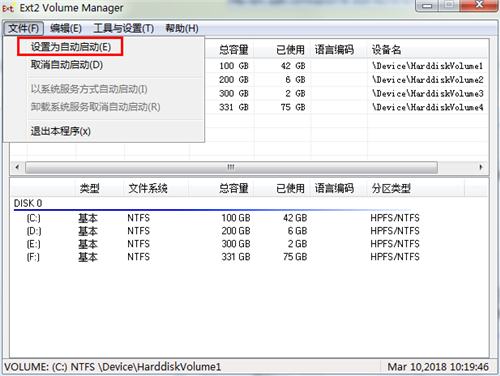Click upper list 200 GB capacity cell

[x=234, y=80]
